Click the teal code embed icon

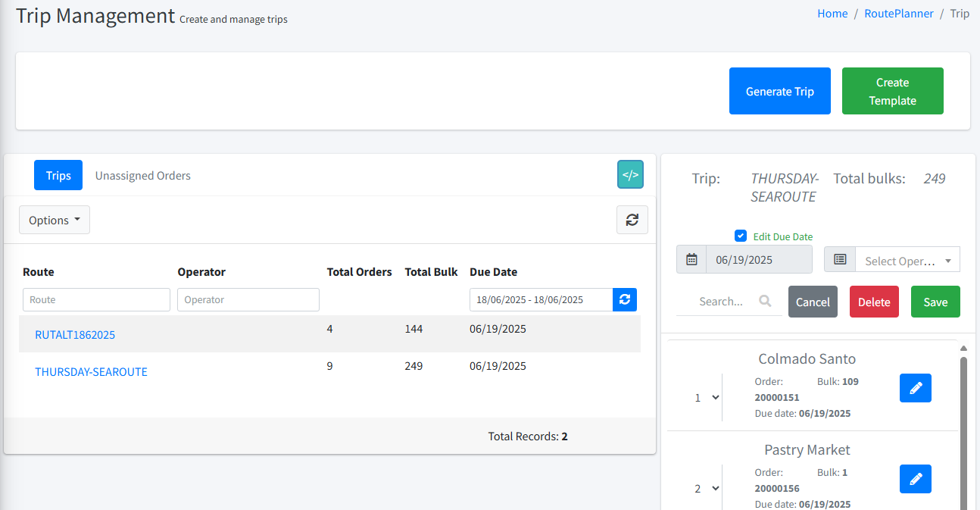630,174
